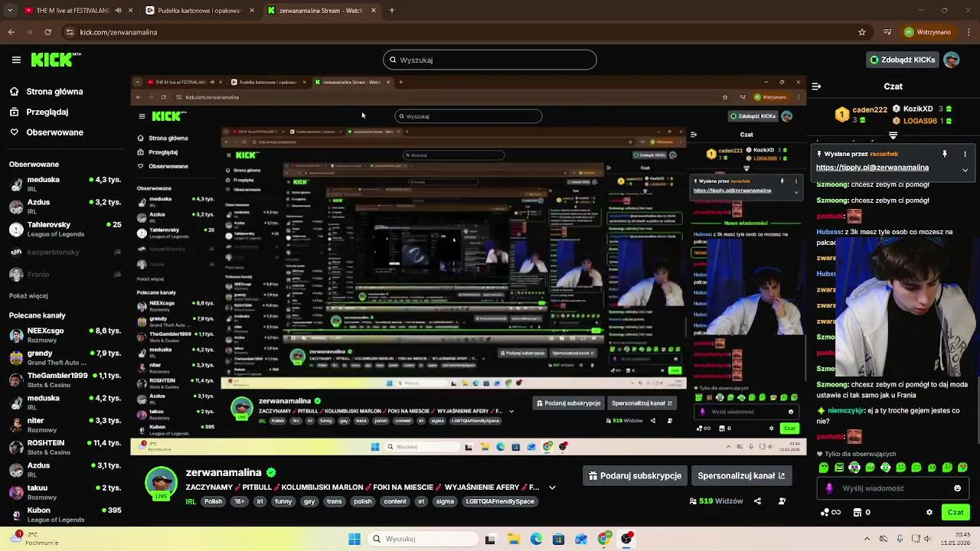Screen dimensions: 980x551
Task: Open followed channel Tahlerovsky
Action: pyautogui.click(x=65, y=229)
